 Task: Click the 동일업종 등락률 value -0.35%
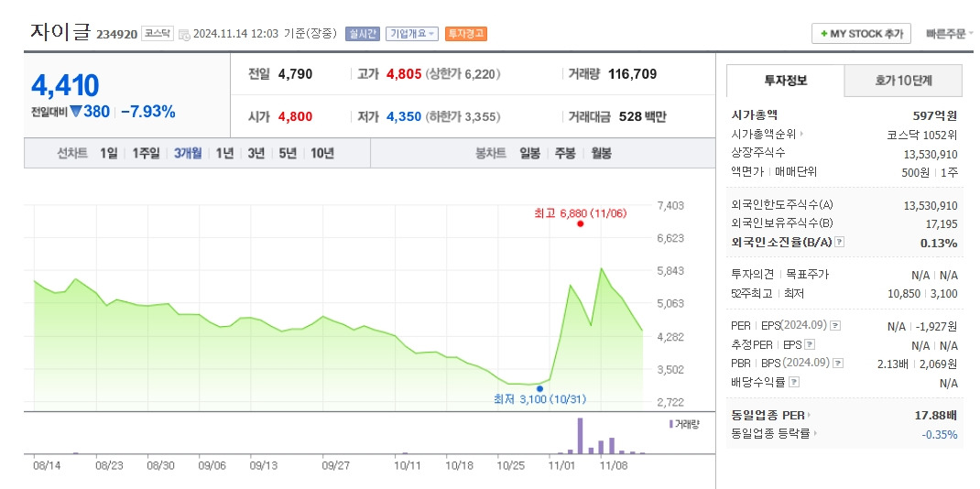pyautogui.click(x=940, y=434)
